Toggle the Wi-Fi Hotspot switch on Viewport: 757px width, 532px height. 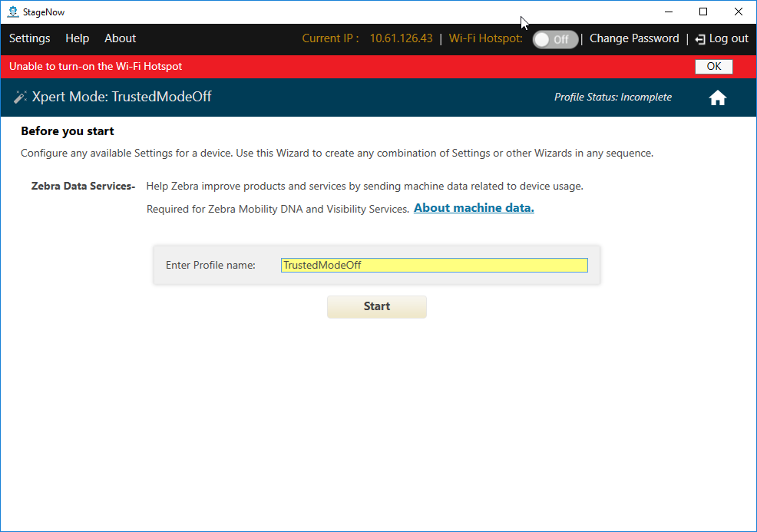click(x=555, y=39)
